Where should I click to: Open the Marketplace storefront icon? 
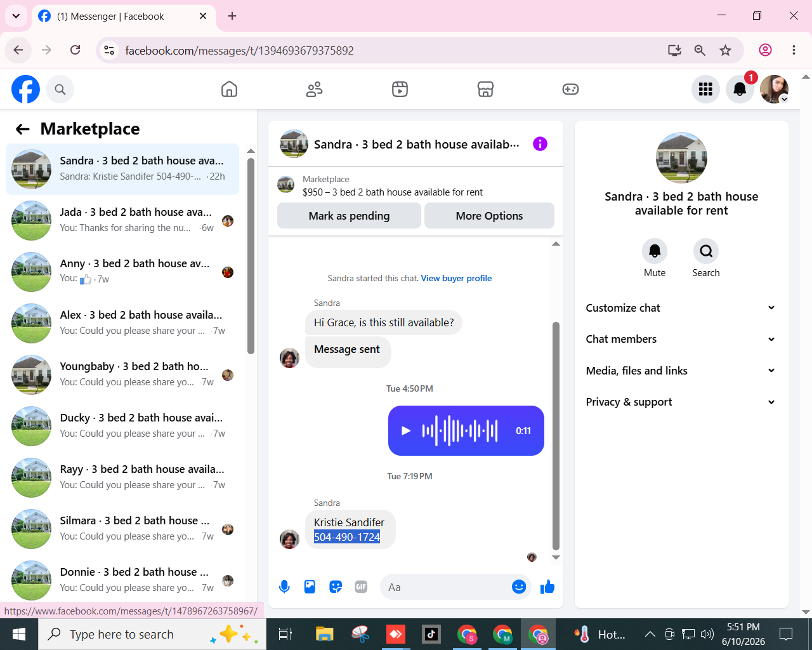[x=485, y=90]
